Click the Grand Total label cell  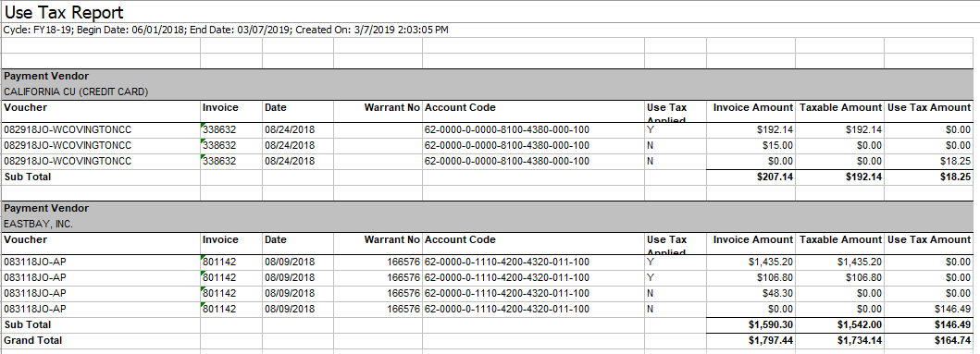(101, 341)
